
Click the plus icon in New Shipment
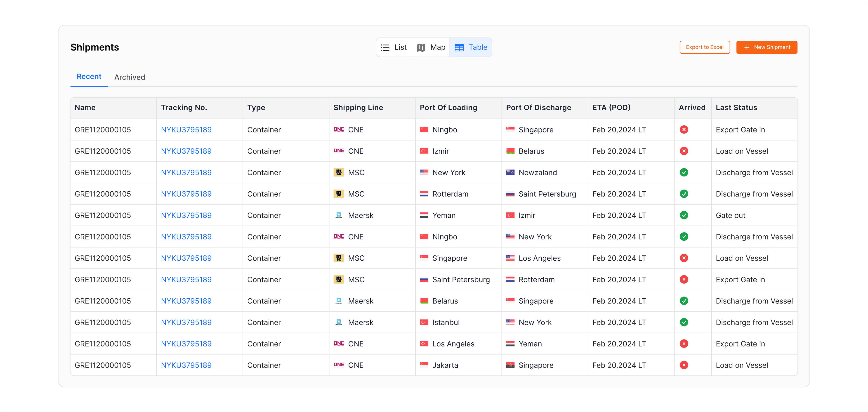tap(747, 47)
